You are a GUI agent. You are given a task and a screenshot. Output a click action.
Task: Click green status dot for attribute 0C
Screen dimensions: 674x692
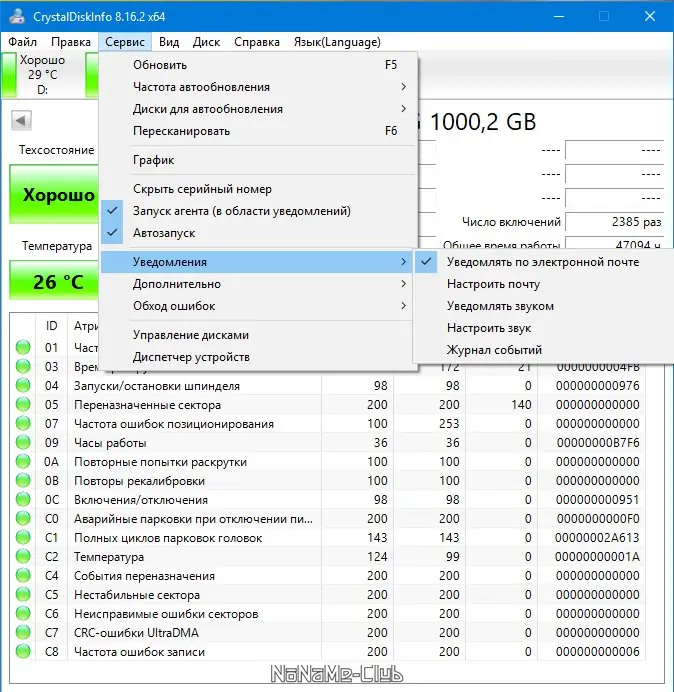23,500
